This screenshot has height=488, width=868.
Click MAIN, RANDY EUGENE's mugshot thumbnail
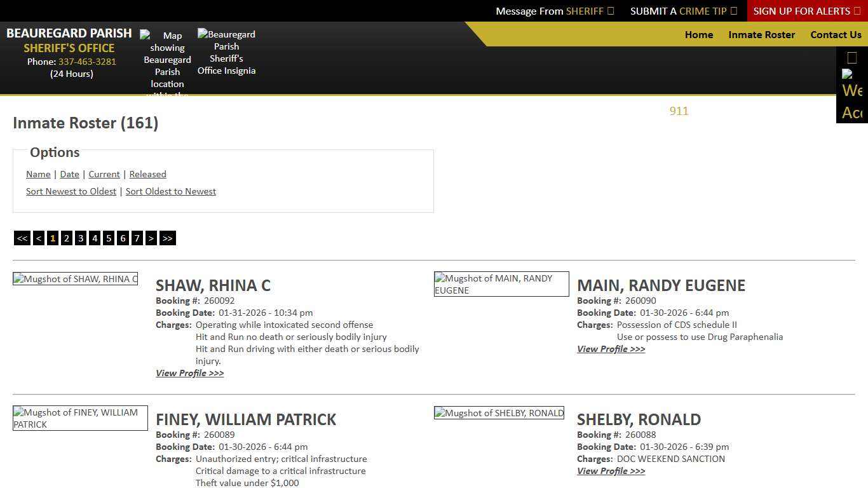501,284
